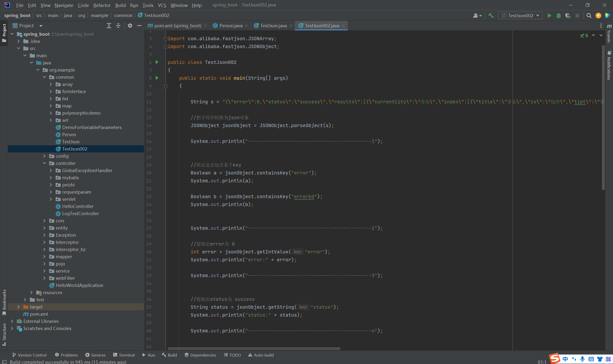The width and height of the screenshot is (613, 364).
Task: Collapse the controller package
Action: [44, 163]
